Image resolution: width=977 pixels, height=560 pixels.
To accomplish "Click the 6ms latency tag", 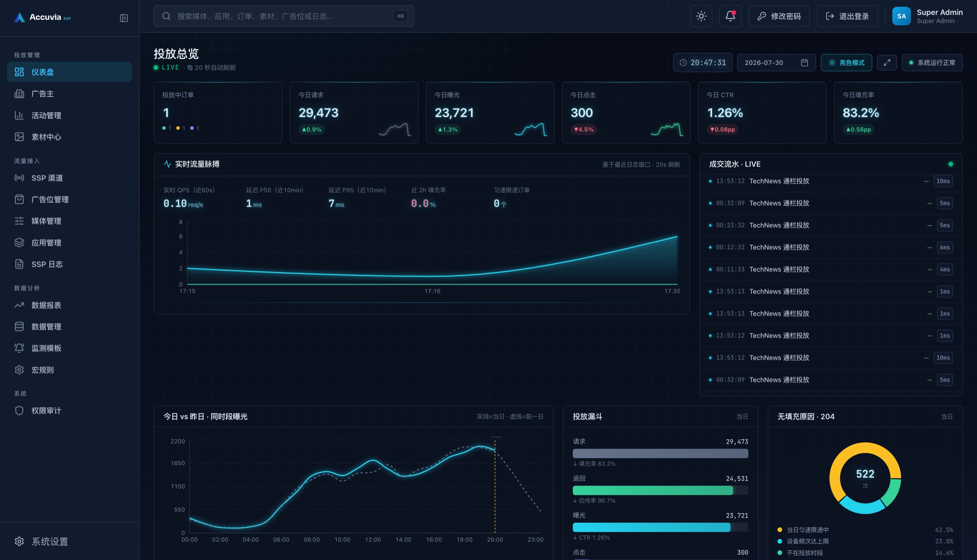I will click(x=945, y=247).
